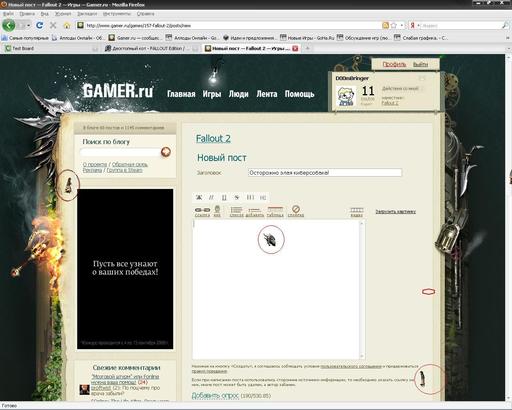The width and height of the screenshot is (512, 410).
Task: Click the bookmark star in the address bar
Action: pos(394,25)
